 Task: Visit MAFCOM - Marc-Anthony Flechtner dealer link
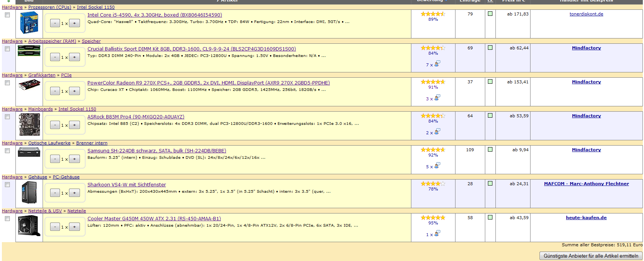(586, 184)
